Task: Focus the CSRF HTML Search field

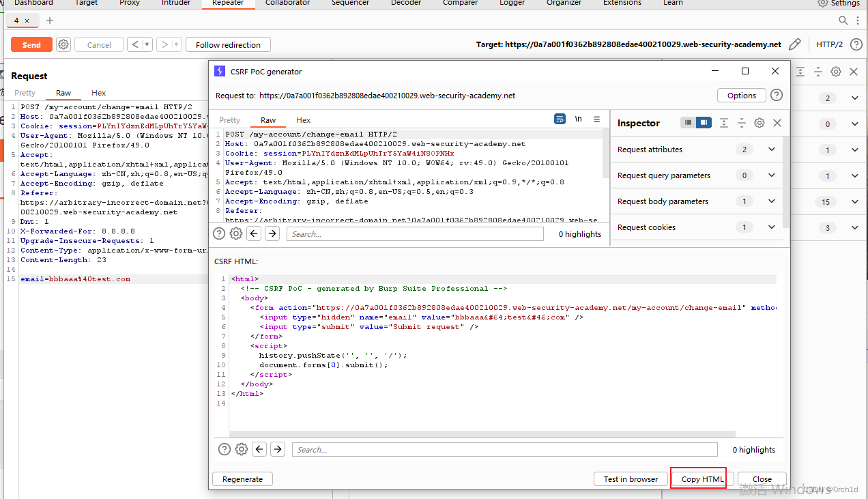Action: pyautogui.click(x=505, y=450)
